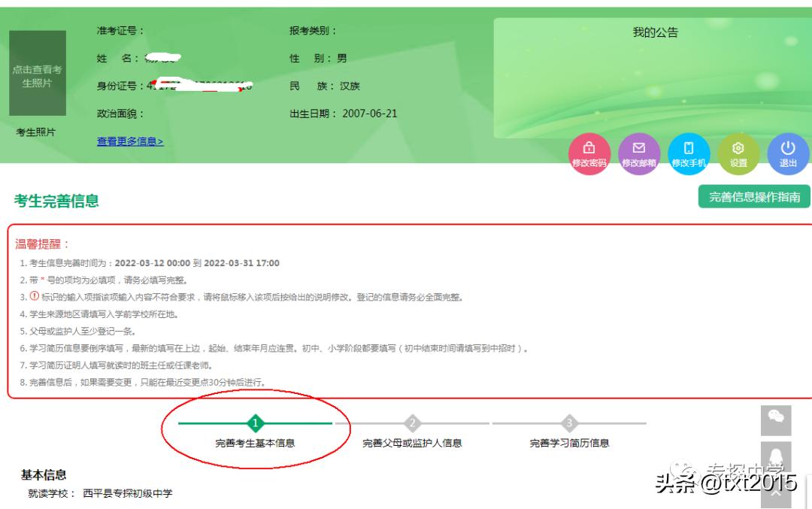Open the WeChat contact icon on right edge
The height and width of the screenshot is (509, 812).
775,420
